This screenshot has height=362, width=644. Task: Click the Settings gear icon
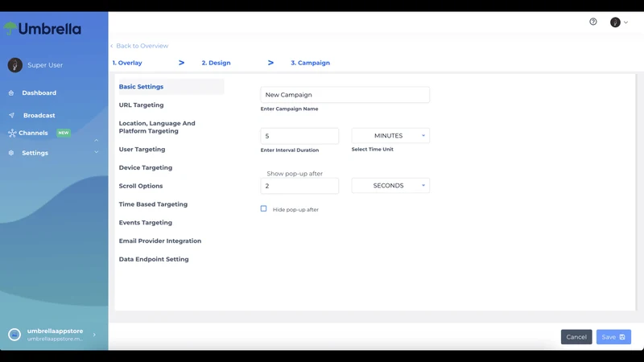point(11,153)
